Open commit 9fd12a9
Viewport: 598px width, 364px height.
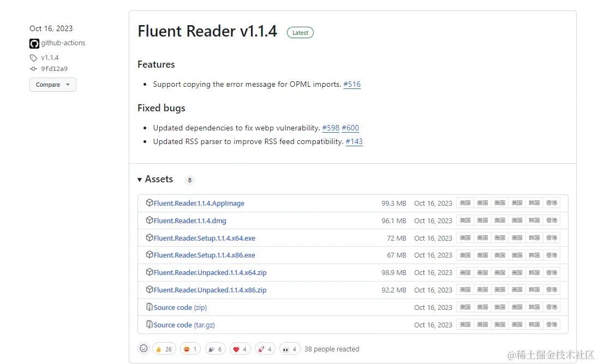coord(54,69)
